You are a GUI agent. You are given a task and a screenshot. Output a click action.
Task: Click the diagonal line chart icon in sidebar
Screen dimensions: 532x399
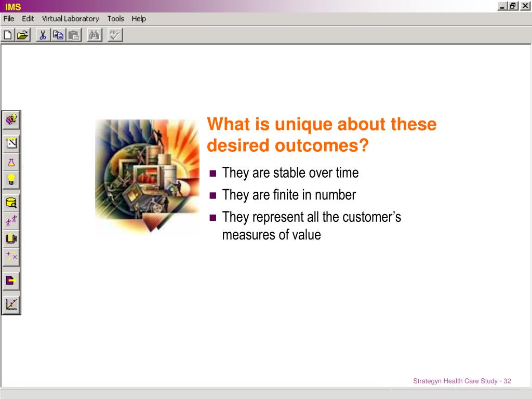[x=11, y=143]
